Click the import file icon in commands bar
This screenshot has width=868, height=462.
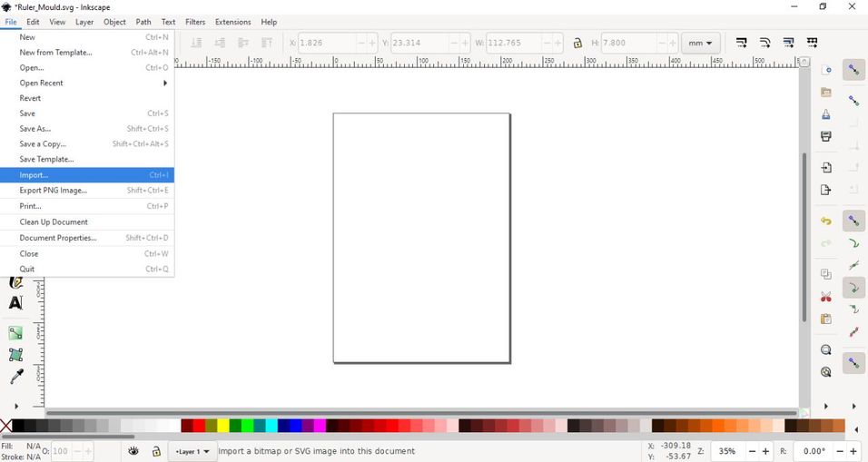point(826,168)
